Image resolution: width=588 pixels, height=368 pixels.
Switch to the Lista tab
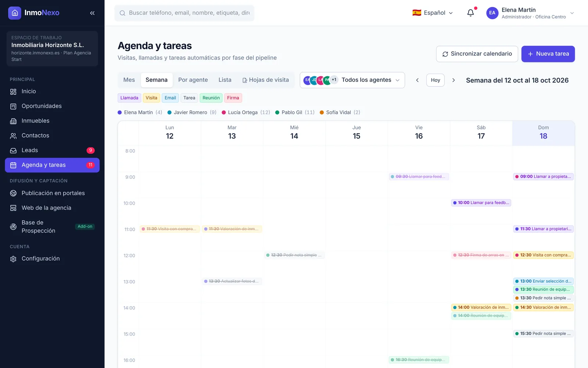[225, 80]
